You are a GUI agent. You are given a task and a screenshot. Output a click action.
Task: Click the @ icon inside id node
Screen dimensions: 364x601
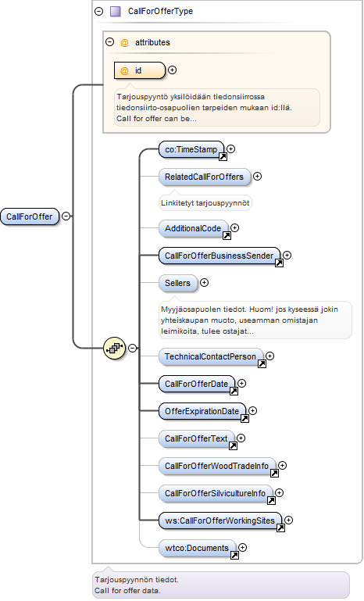coord(124,71)
